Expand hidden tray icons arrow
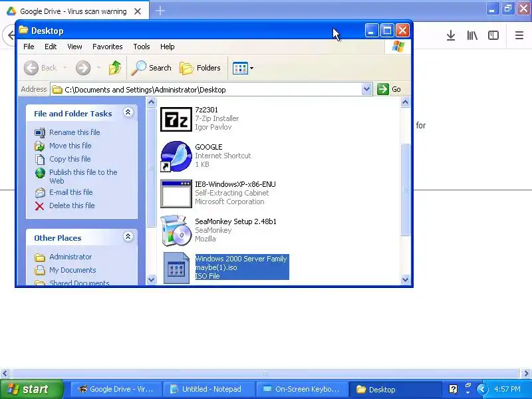The height and width of the screenshot is (399, 532). click(482, 389)
